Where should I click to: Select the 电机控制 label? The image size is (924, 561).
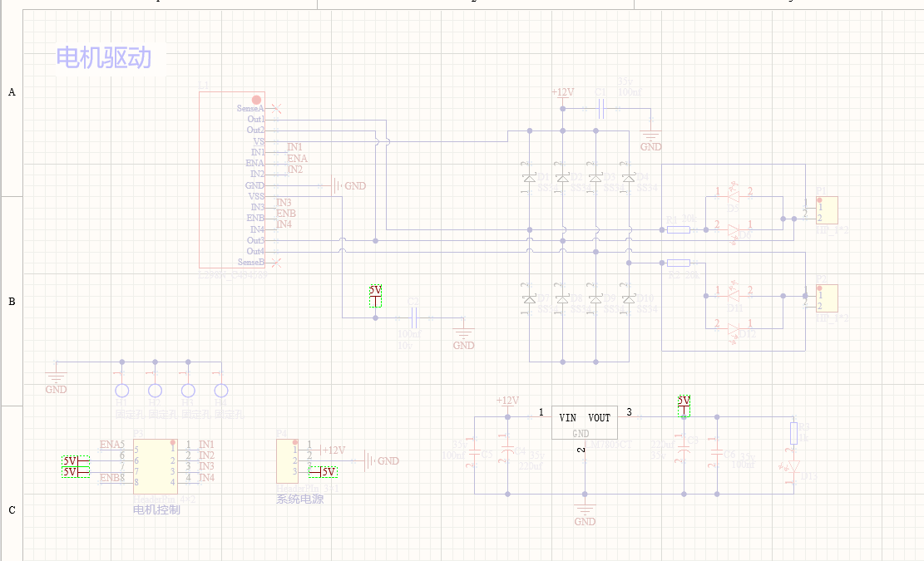(x=156, y=509)
